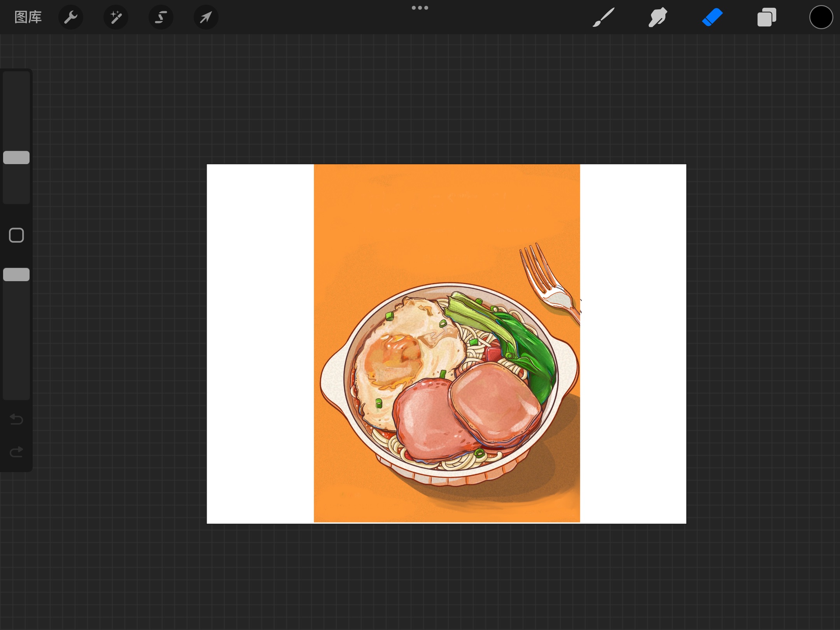
Task: Redo the last undone action
Action: (x=16, y=451)
